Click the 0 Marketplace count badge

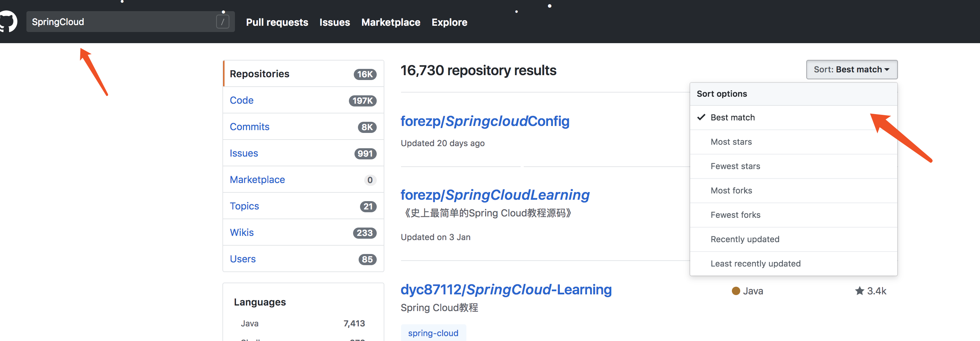[370, 180]
